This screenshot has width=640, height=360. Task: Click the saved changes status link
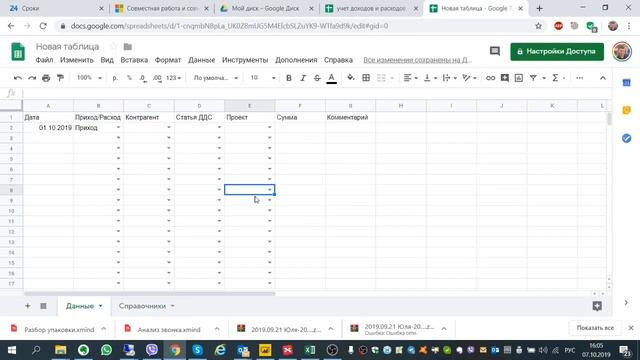click(x=417, y=60)
